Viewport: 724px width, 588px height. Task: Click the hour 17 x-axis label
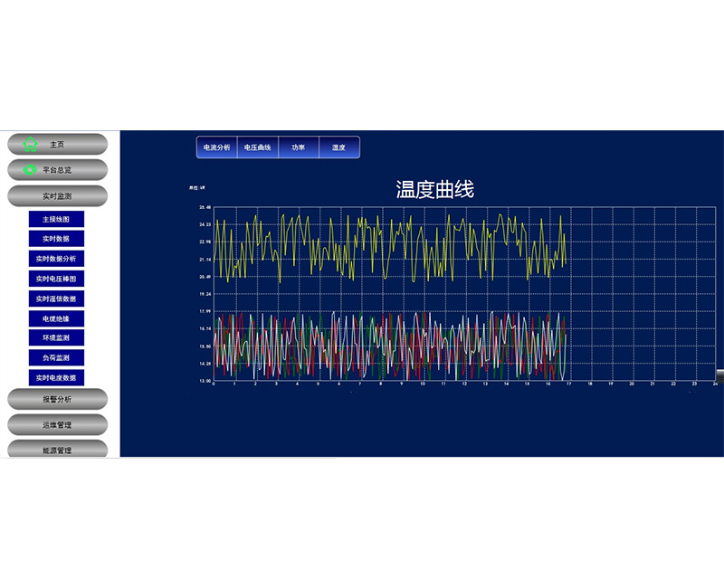coord(569,384)
